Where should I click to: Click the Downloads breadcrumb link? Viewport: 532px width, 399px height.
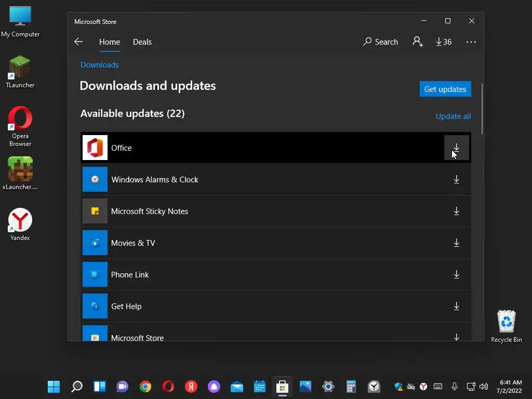tap(99, 65)
